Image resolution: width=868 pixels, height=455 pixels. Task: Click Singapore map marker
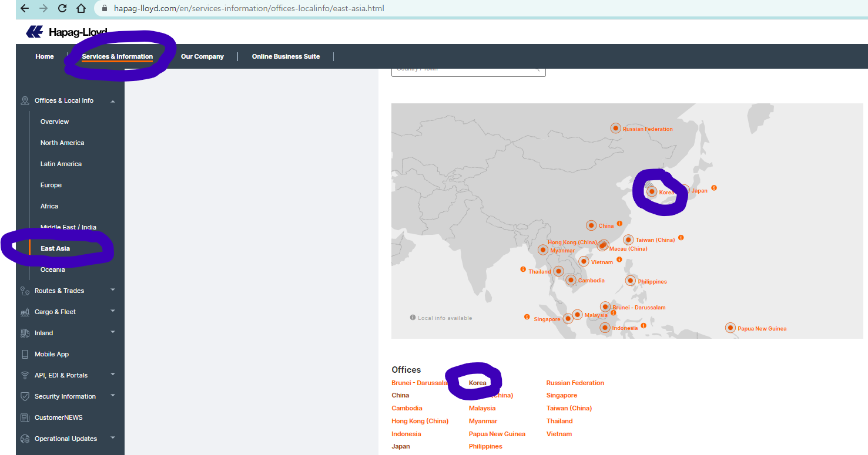(568, 319)
